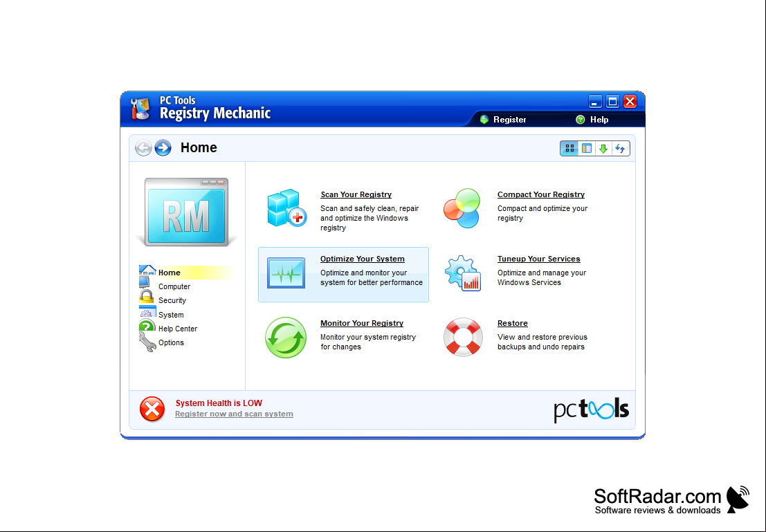Open the Tuneup Your Services link
The image size is (766, 532).
539,259
